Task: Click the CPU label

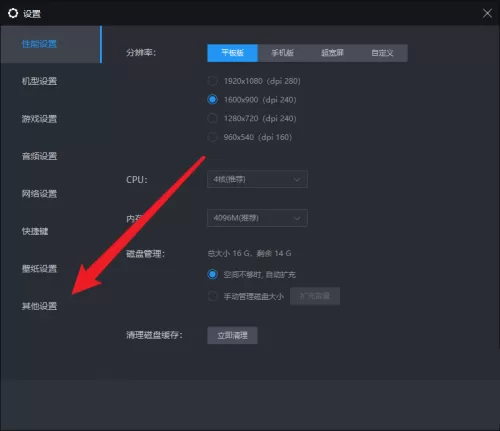Action: tap(137, 180)
